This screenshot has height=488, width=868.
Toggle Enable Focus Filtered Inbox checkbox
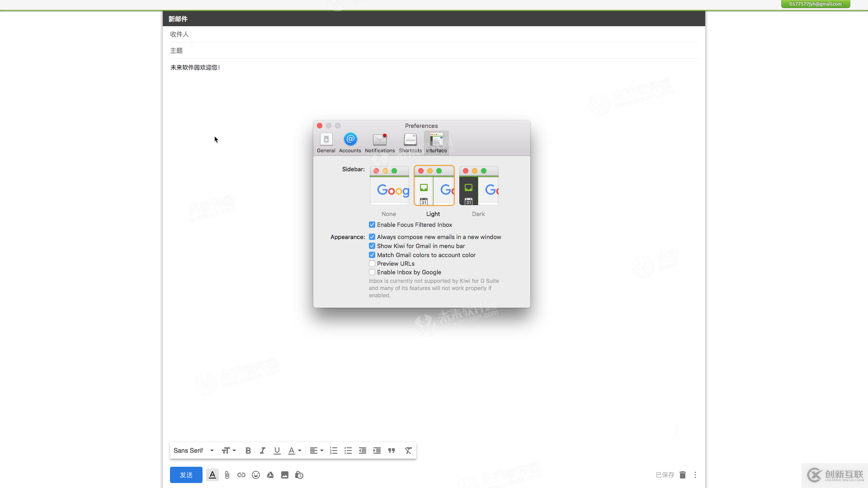[x=372, y=225]
